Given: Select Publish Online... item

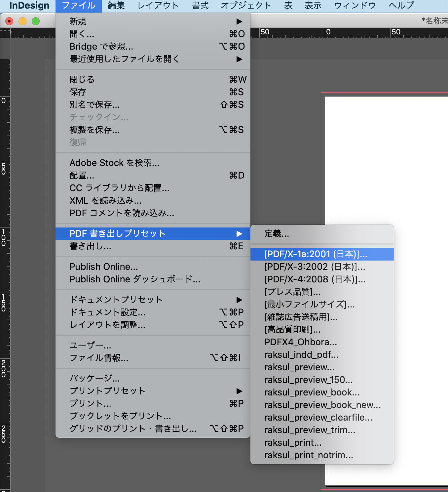Looking at the screenshot, I should (x=153, y=267).
